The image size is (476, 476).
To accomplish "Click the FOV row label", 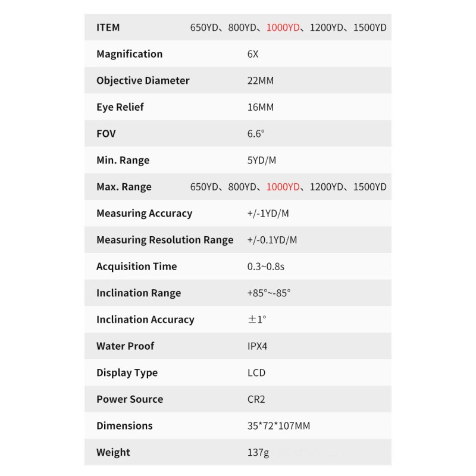I will click(106, 134).
